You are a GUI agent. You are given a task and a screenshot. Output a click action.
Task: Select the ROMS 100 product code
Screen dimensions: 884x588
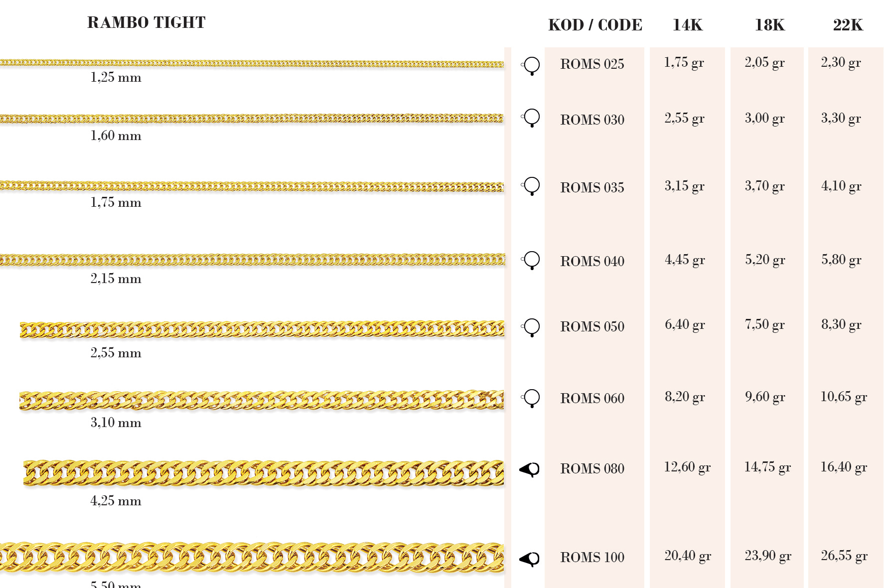[x=592, y=558]
